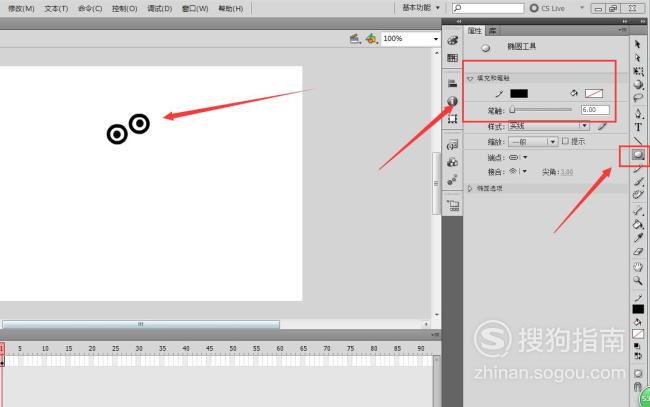Click the empty fill color swatch in properties

(x=594, y=93)
